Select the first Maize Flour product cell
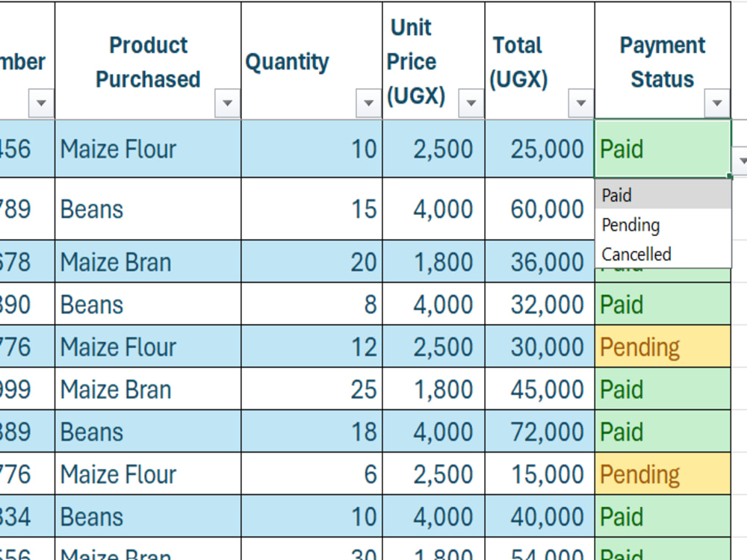 tap(148, 149)
